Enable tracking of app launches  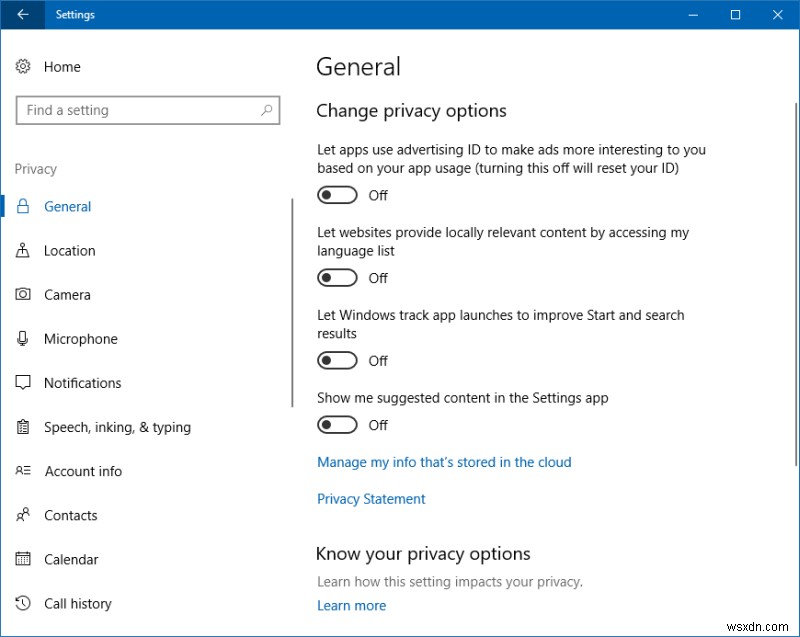336,360
